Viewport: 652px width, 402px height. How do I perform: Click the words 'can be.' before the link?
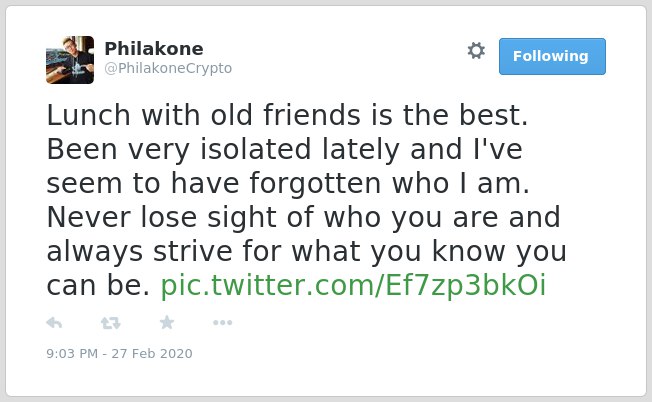[x=98, y=286]
